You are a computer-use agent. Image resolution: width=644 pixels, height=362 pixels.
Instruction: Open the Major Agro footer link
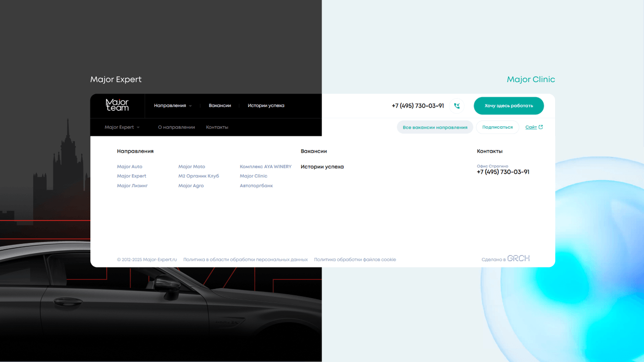point(191,186)
